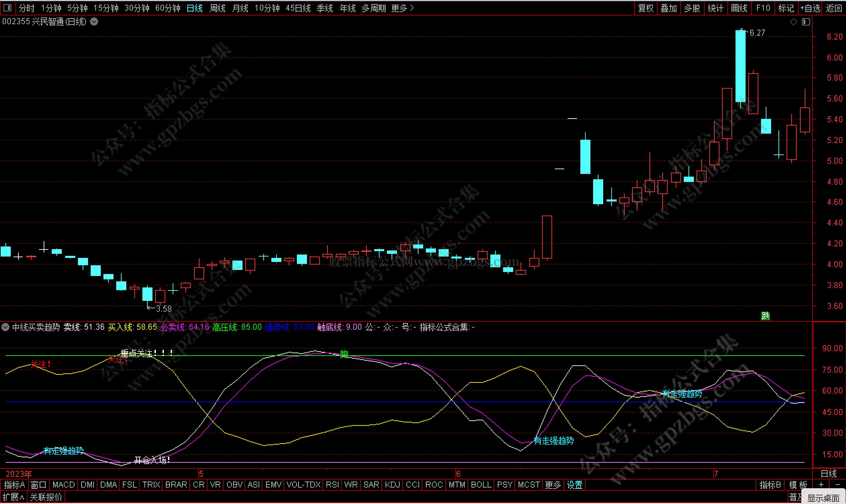Apply the SAR indicator
Image resolution: width=846 pixels, height=504 pixels.
point(371,485)
